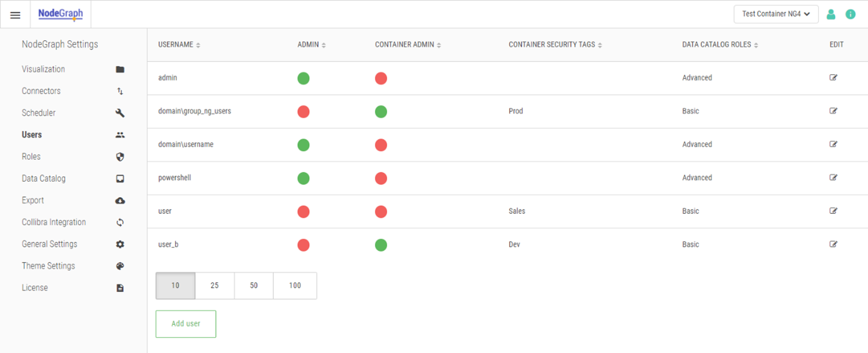The height and width of the screenshot is (353, 868).
Task: Click admin's Advanced catalog role
Action: tap(697, 78)
